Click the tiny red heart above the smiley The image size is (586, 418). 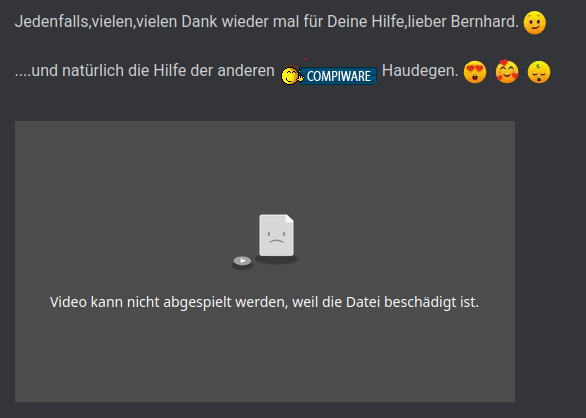[305, 59]
